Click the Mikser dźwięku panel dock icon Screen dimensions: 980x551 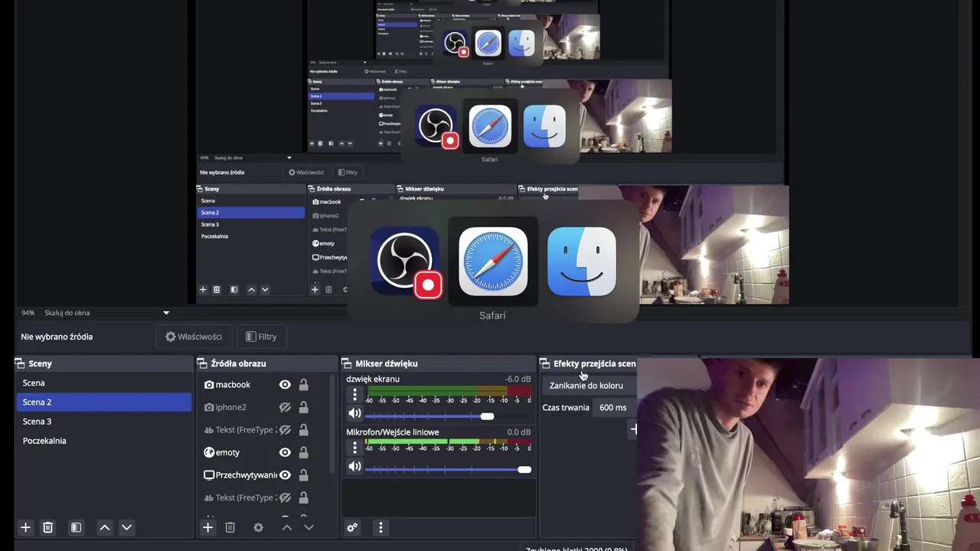tap(347, 364)
